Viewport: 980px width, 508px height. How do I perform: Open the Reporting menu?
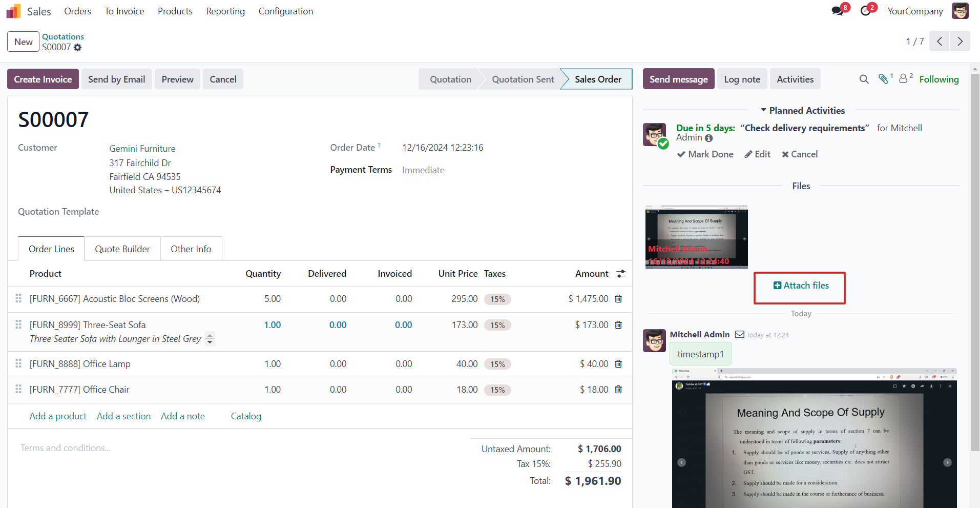[225, 11]
